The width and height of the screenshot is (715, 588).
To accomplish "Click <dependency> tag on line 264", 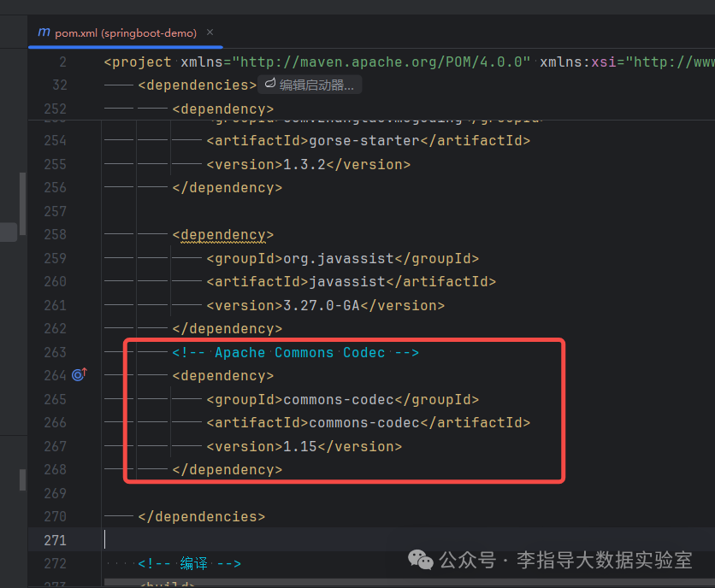I will pos(223,375).
